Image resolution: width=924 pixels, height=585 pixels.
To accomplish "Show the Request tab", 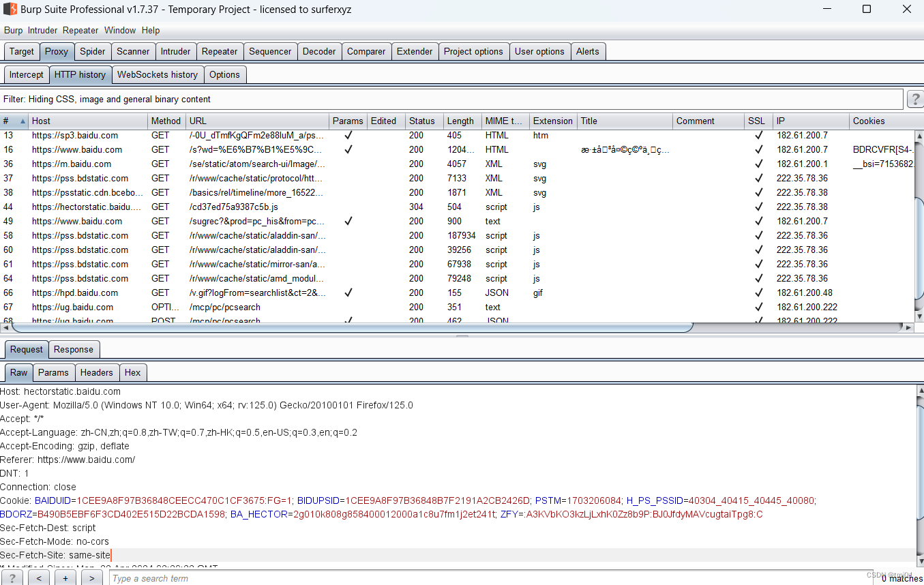I will click(27, 349).
